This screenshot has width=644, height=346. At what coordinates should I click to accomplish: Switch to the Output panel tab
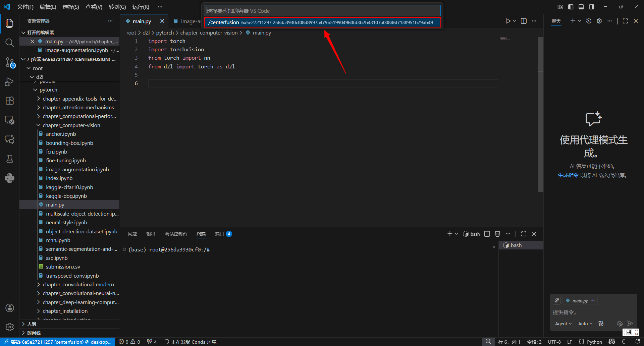coord(151,234)
